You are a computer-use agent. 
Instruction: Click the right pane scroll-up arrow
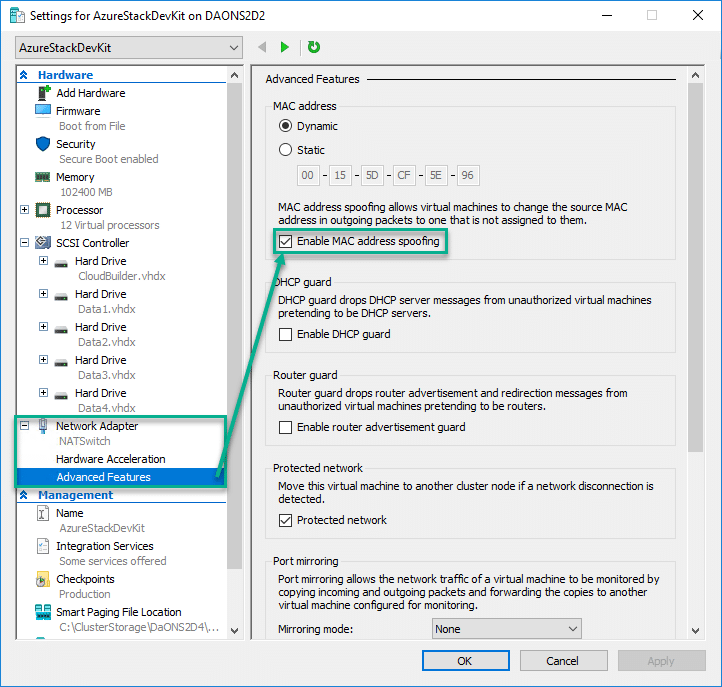pyautogui.click(x=695, y=75)
